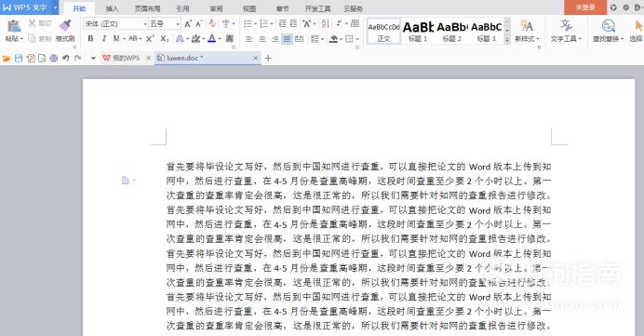The image size is (644, 336).
Task: Apply the 正文 (Normal) style
Action: click(383, 32)
